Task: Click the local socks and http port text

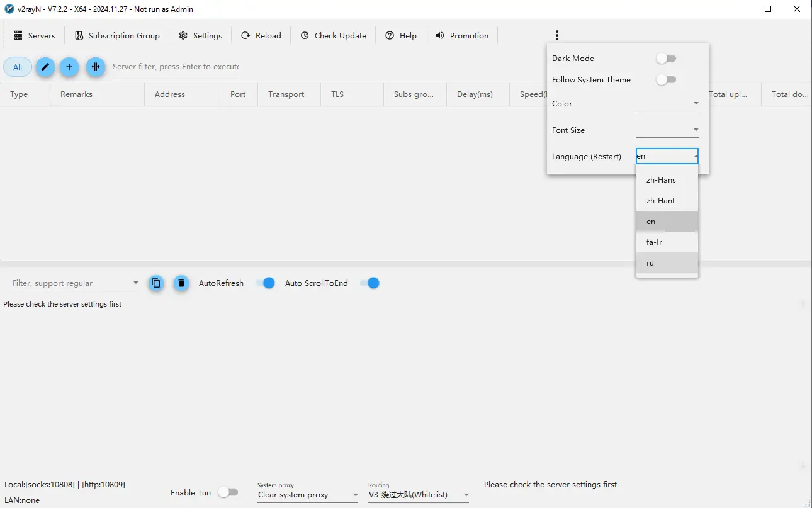Action: pos(65,485)
